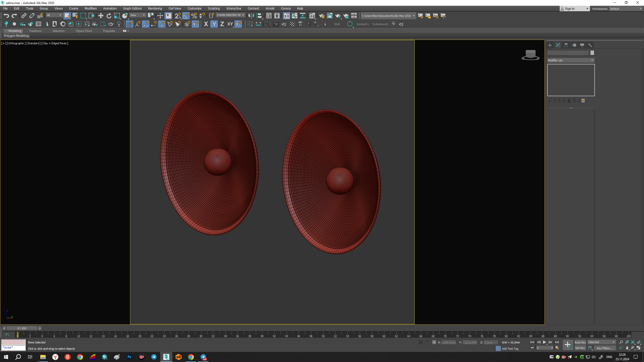Switch to the Freeform ribbon tab
644x362 pixels.
tap(35, 31)
